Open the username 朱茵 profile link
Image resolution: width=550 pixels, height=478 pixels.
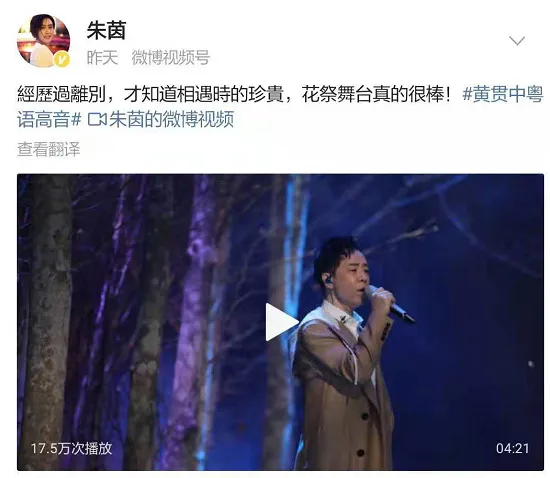point(106,31)
